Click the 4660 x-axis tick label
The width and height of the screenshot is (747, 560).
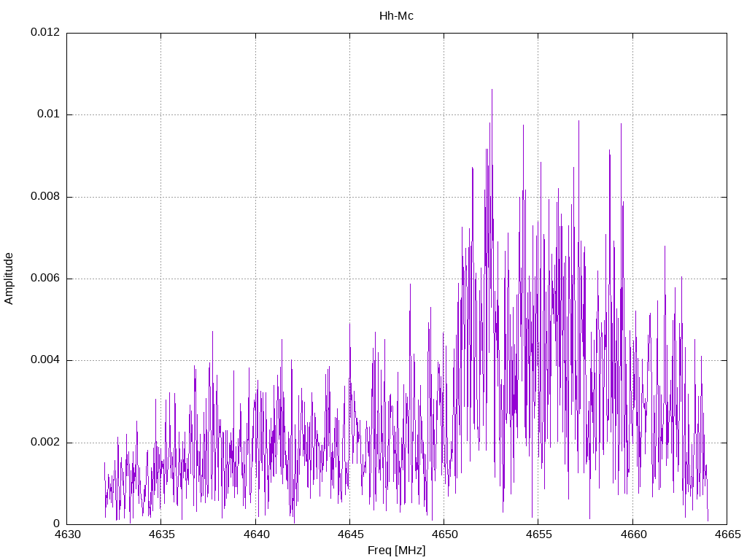[633, 534]
